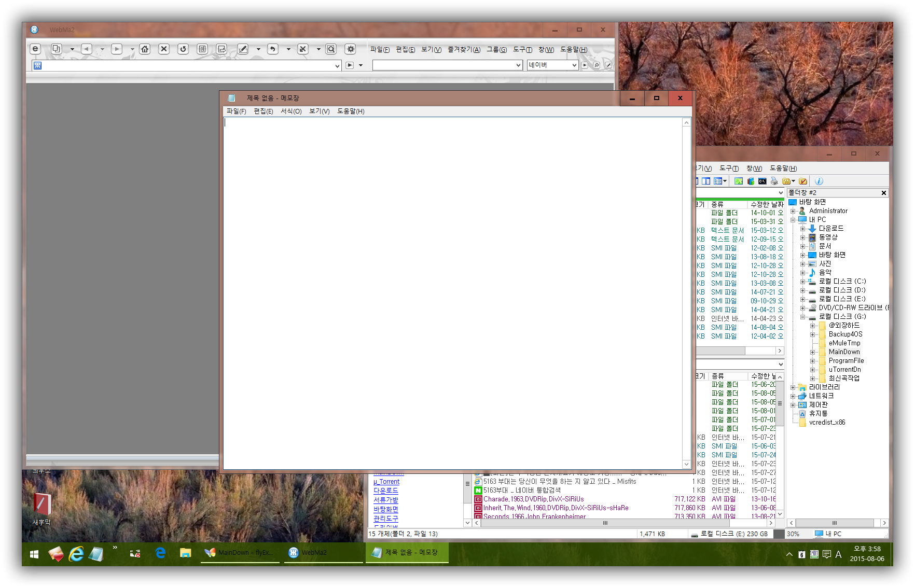Open 도움말(H) menu in Notepad
This screenshot has height=588, width=915.
(351, 111)
